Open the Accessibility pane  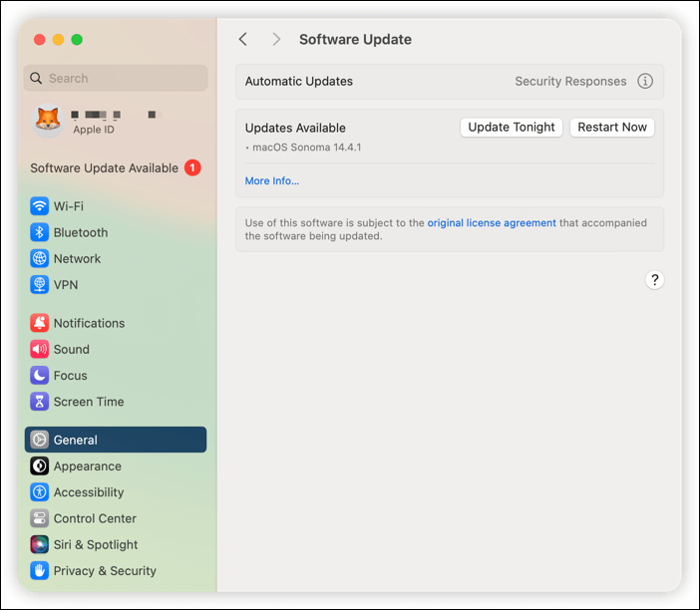(88, 492)
